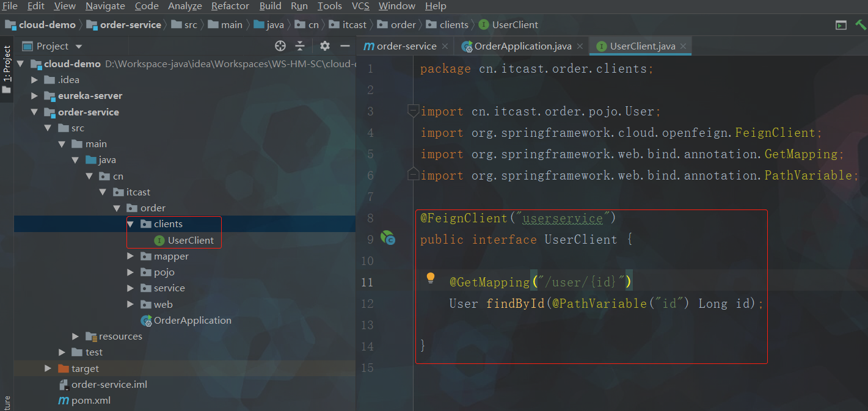Expand the test folder arrow
This screenshot has height=411, width=868.
(x=62, y=352)
